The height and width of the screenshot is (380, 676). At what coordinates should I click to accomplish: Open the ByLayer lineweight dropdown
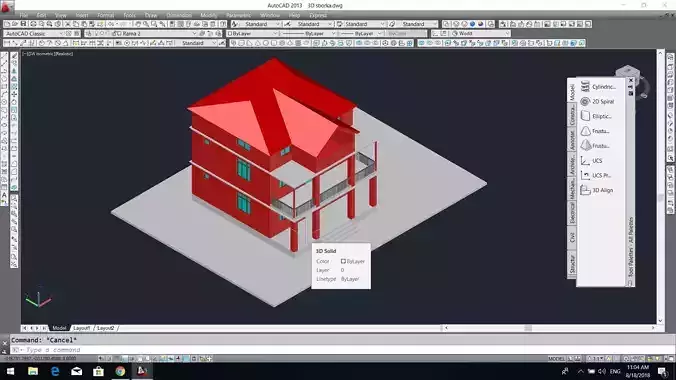[x=361, y=33]
